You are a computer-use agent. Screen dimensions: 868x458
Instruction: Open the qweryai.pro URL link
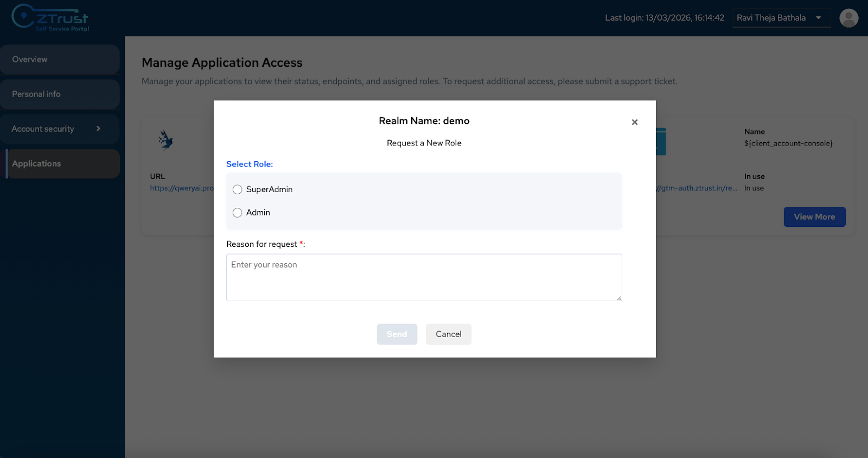click(182, 188)
